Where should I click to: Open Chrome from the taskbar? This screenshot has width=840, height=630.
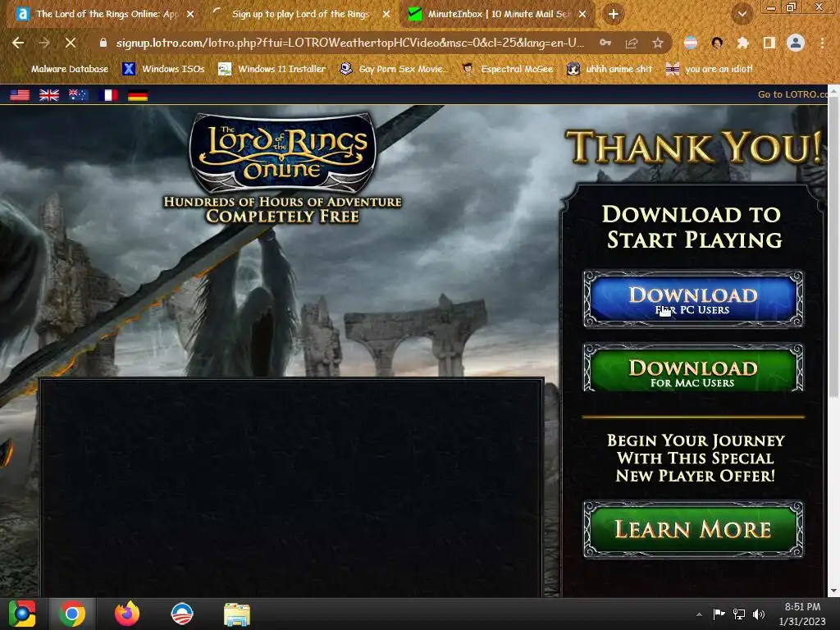click(72, 614)
